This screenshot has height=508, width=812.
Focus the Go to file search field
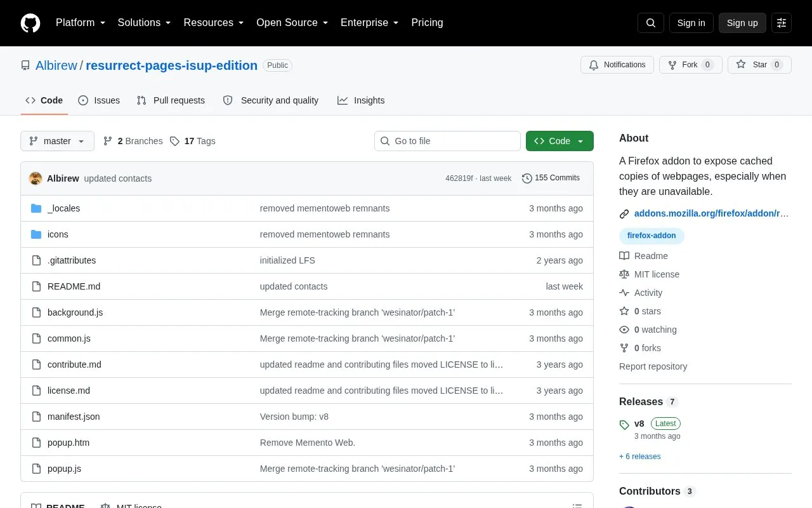[x=447, y=141]
